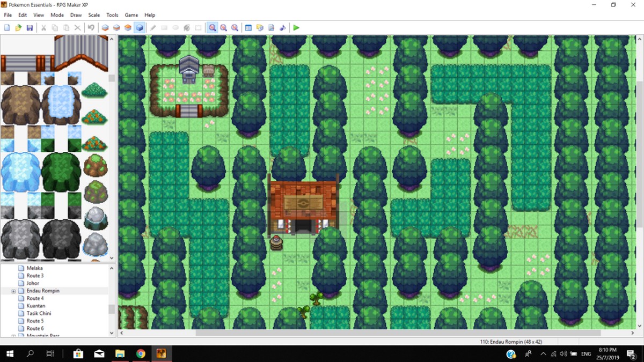
Task: Select the Ellipse drawing tool
Action: pos(175,27)
